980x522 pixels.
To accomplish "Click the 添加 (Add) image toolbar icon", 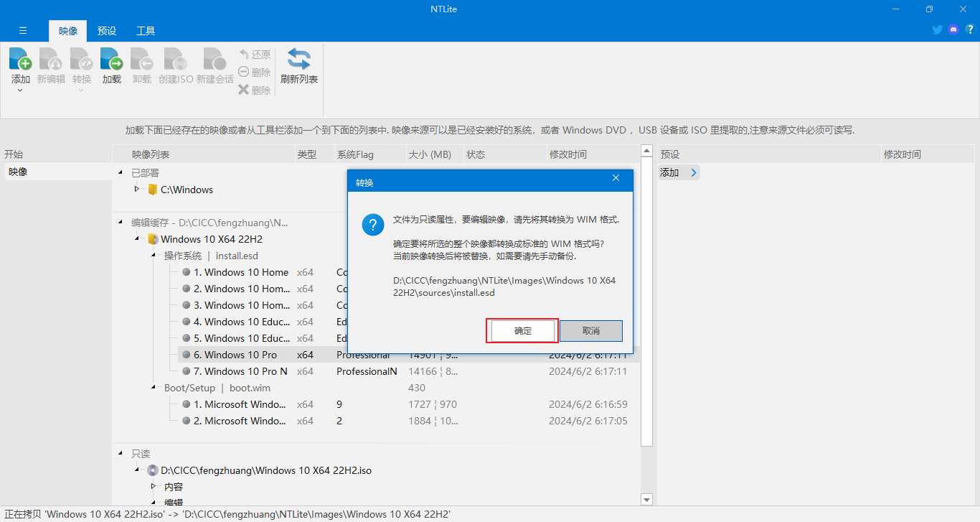I will (20, 59).
